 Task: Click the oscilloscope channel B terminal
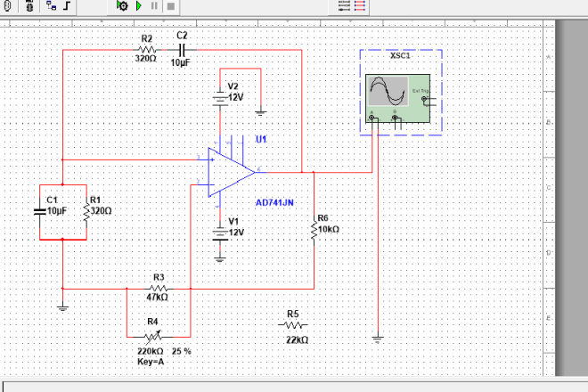tap(395, 118)
